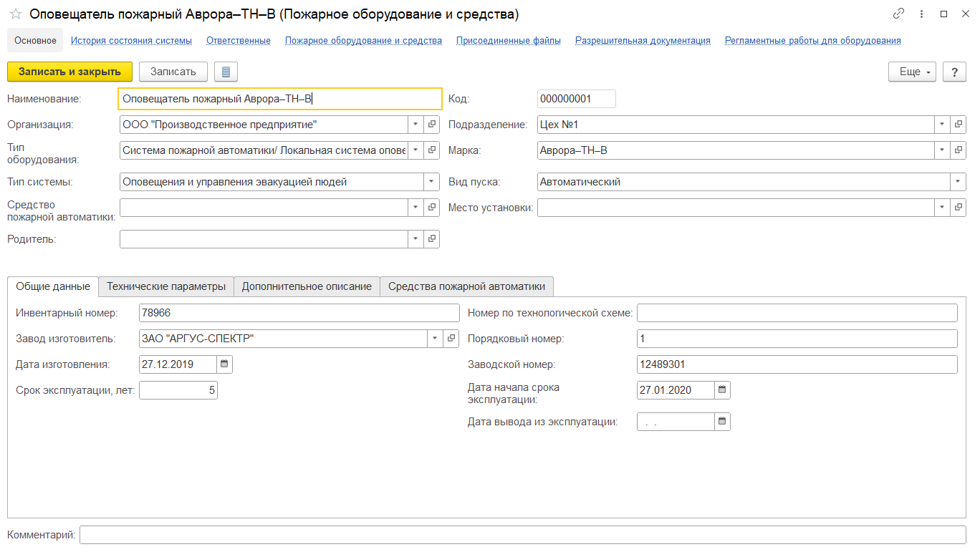The width and height of the screenshot is (980, 552).
Task: Copy link to this form via link icon
Action: point(898,14)
